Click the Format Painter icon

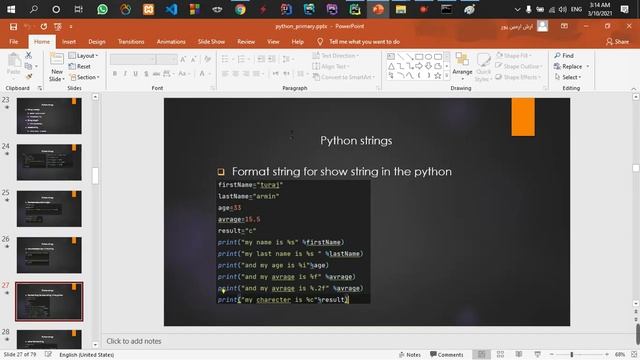point(29,76)
